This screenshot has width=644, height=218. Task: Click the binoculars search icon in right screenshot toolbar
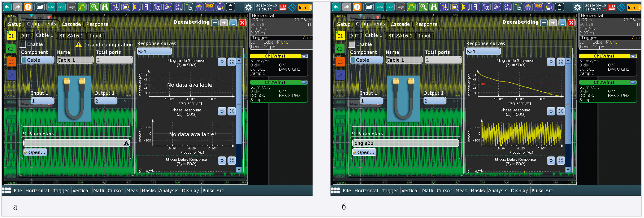pos(434,7)
